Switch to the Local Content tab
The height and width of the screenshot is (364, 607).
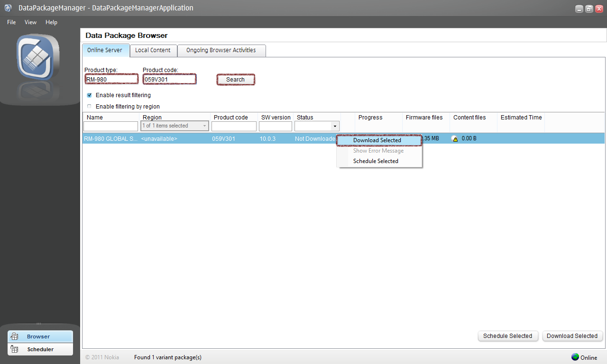[x=153, y=50]
